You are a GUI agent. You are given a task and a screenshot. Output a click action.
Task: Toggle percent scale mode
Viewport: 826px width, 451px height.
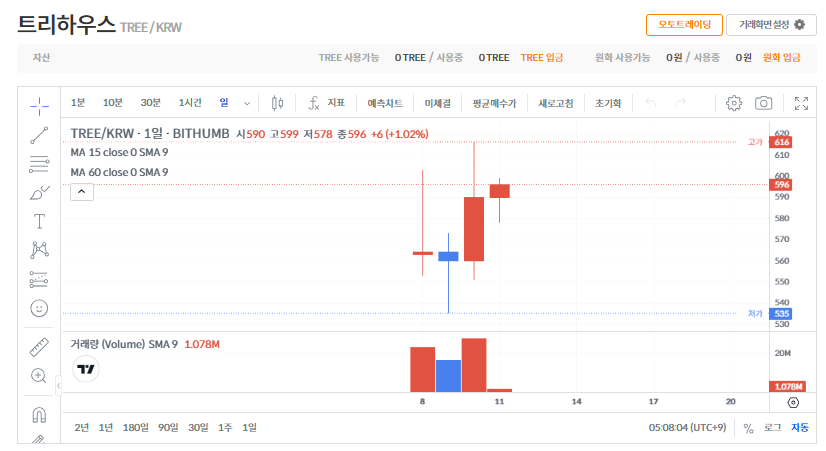click(x=748, y=428)
